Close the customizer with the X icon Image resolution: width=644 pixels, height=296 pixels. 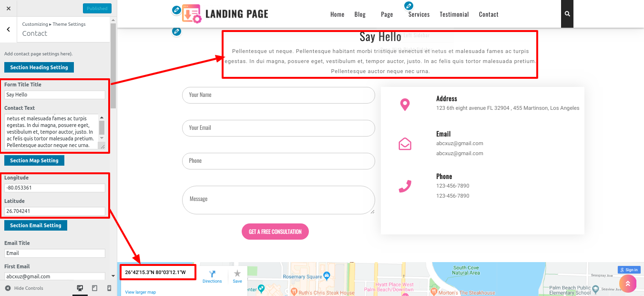[9, 8]
